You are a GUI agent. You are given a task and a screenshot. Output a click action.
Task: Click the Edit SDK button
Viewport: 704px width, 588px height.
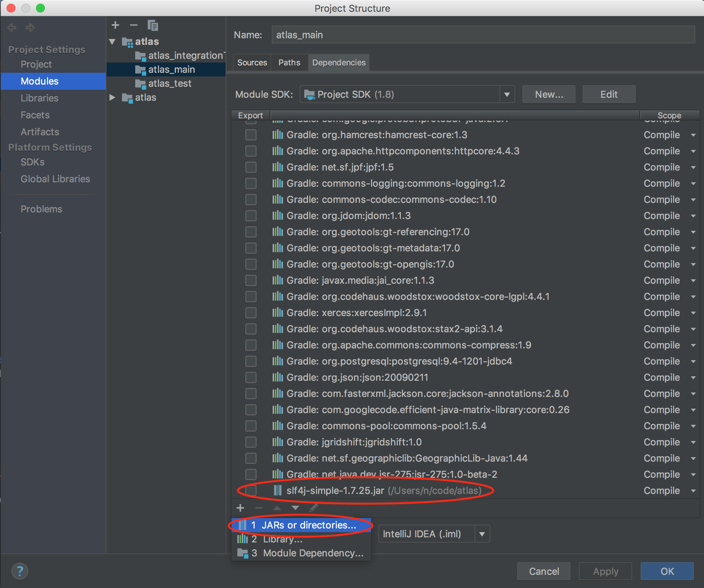coord(609,94)
